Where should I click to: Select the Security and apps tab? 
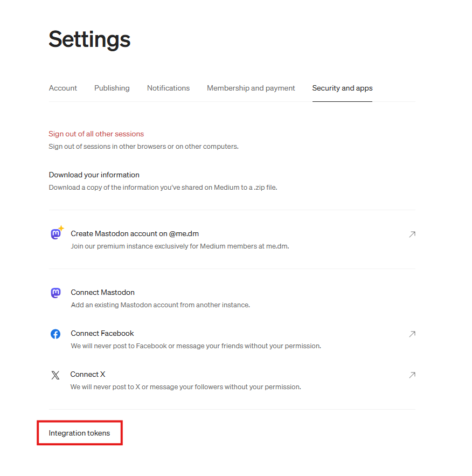(342, 88)
